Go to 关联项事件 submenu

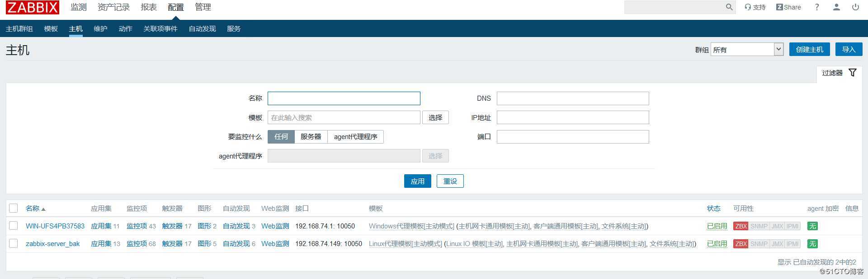click(x=160, y=28)
